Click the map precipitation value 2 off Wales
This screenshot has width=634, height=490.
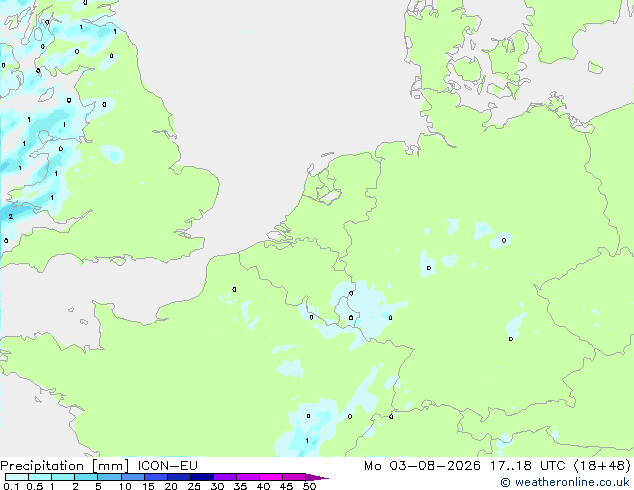coord(11,217)
